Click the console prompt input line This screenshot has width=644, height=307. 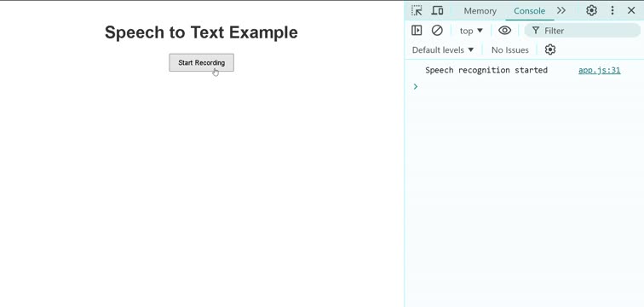(524, 87)
